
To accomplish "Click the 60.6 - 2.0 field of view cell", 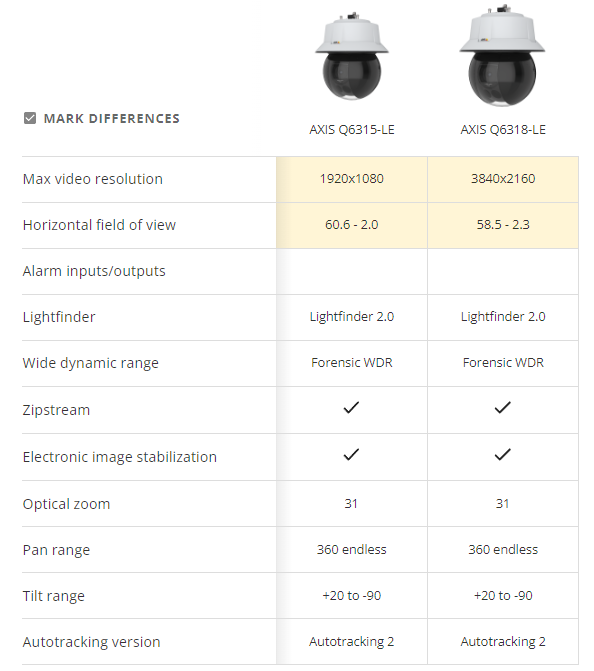I will pos(352,225).
